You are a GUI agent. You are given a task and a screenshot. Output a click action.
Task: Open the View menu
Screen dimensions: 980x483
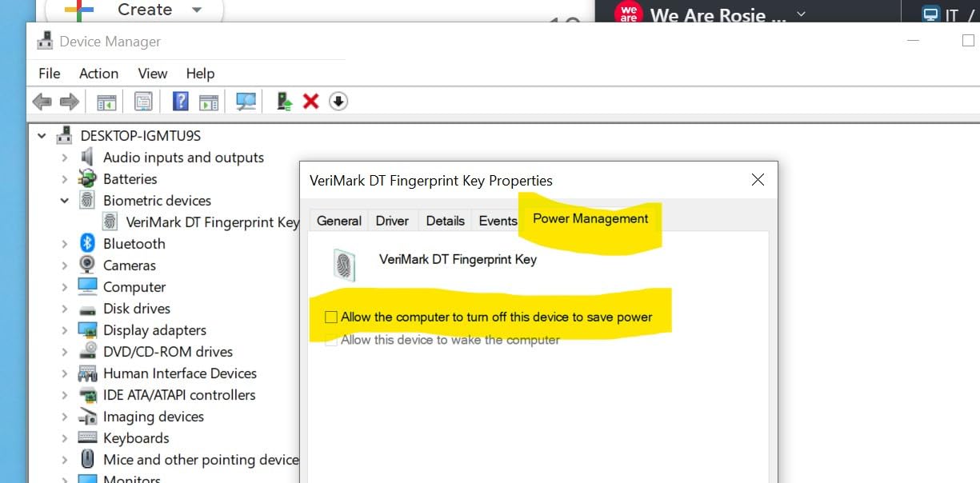(x=152, y=74)
